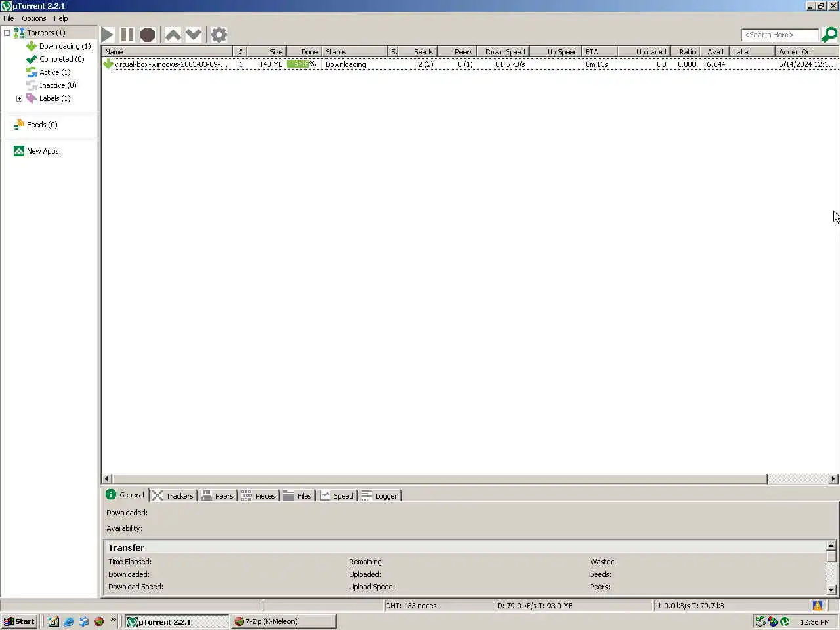Stop the torrent with the round stop icon
Image resolution: width=840 pixels, height=630 pixels.
tap(148, 35)
